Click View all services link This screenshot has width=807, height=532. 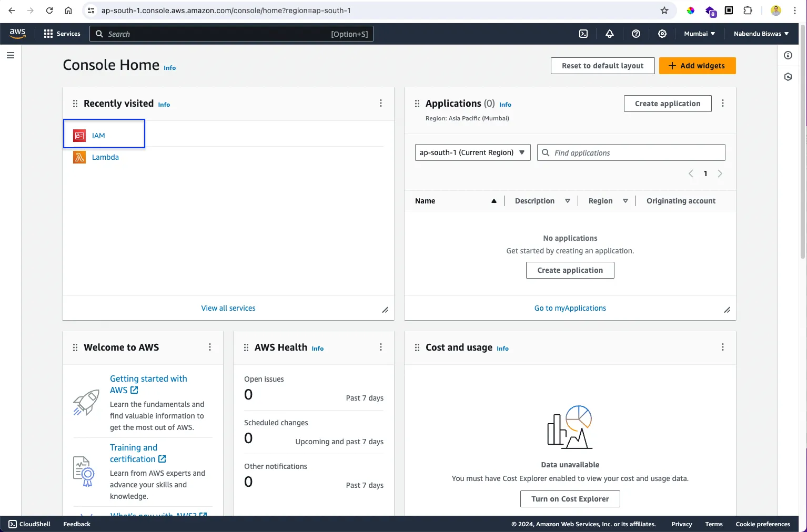[x=228, y=308]
